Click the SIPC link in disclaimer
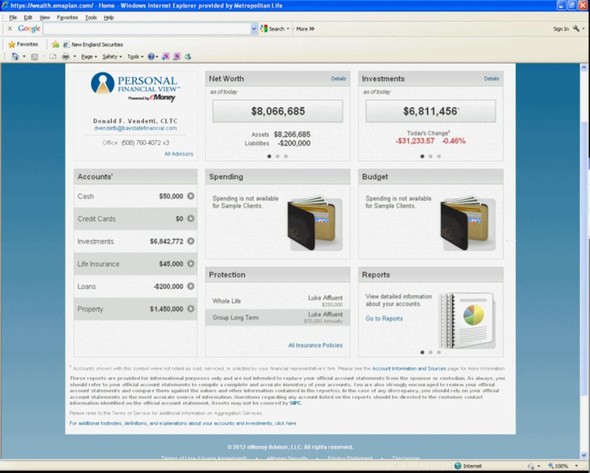 (x=295, y=403)
